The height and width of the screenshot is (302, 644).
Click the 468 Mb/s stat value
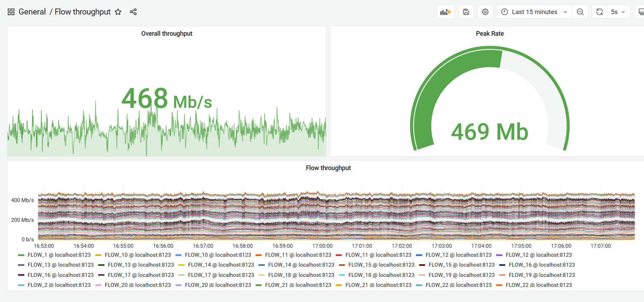click(x=167, y=99)
